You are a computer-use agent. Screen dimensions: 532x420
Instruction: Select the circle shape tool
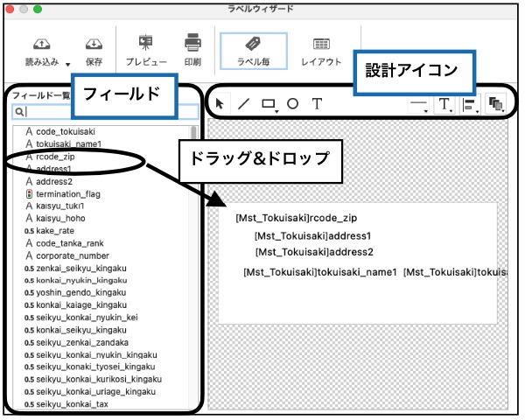click(292, 103)
